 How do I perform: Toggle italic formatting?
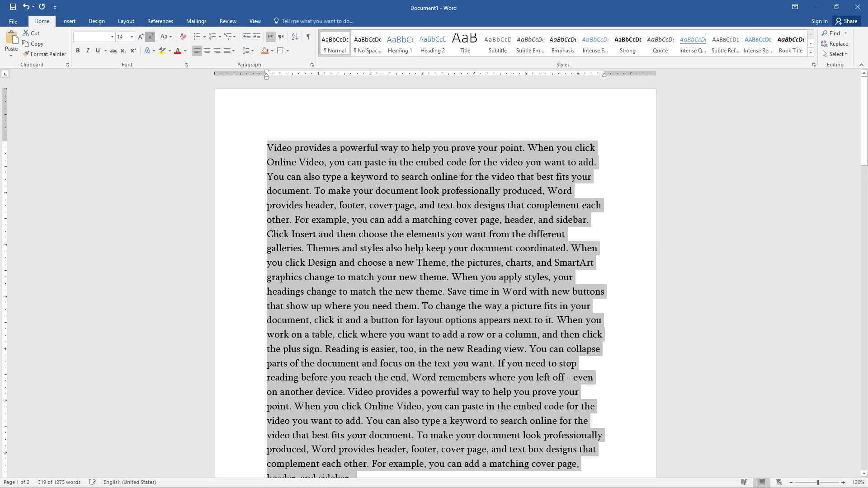pyautogui.click(x=88, y=51)
